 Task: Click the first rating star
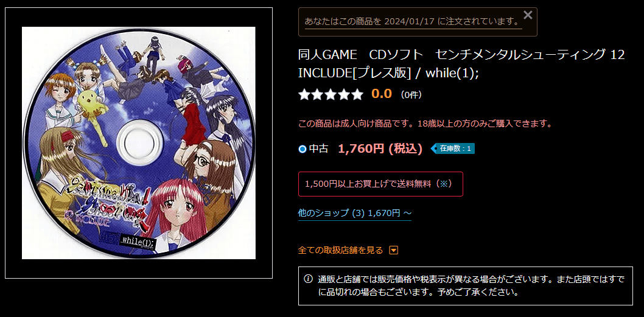(x=304, y=94)
